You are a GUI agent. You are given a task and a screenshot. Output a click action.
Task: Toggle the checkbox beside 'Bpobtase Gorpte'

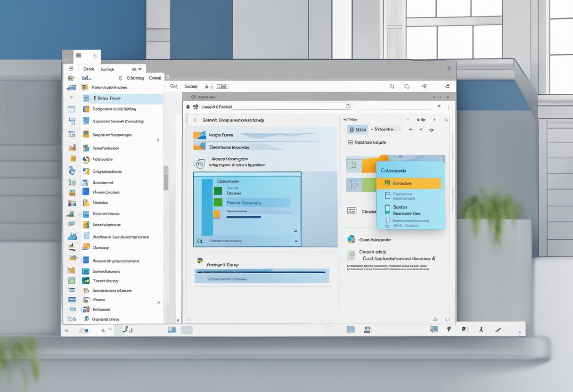(350, 142)
